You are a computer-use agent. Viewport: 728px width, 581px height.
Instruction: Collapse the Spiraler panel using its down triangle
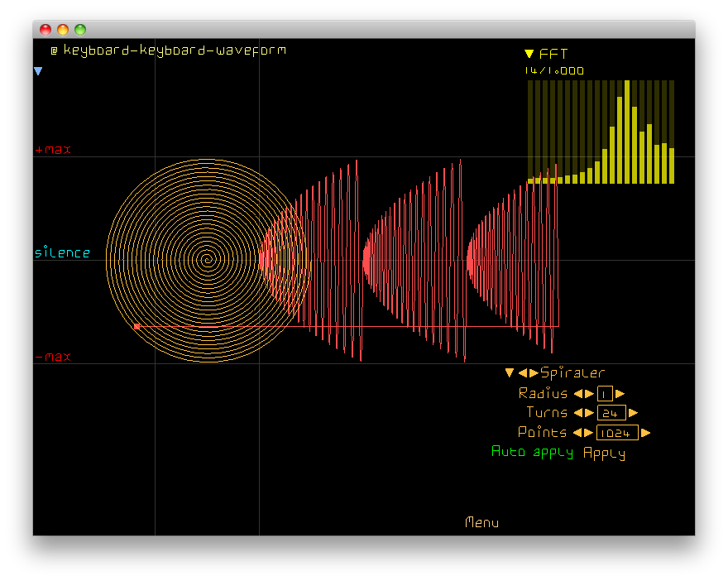coord(510,373)
